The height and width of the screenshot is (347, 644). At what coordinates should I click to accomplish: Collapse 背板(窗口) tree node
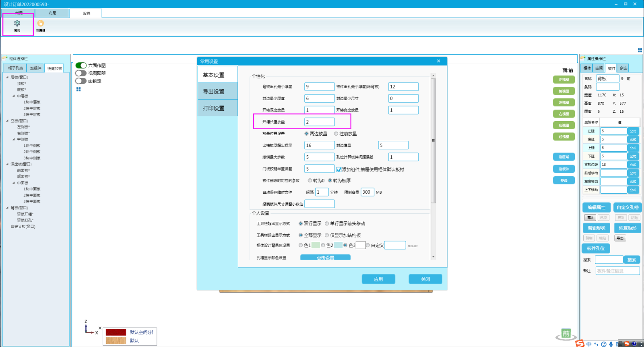[x=7, y=208]
